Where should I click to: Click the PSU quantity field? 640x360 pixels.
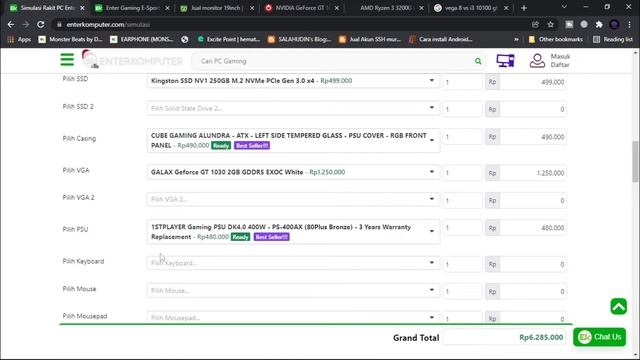coord(462,228)
